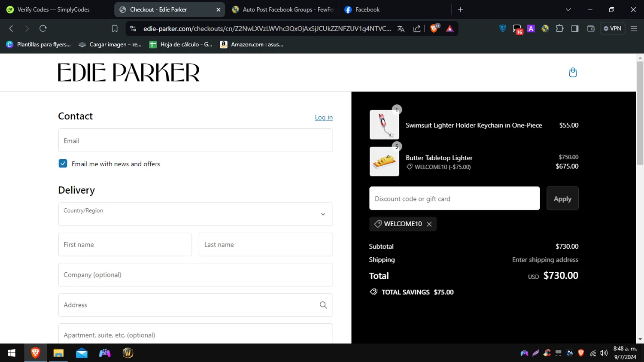This screenshot has height=362, width=644.
Task: Open the shopping bag cart icon
Action: pyautogui.click(x=573, y=73)
